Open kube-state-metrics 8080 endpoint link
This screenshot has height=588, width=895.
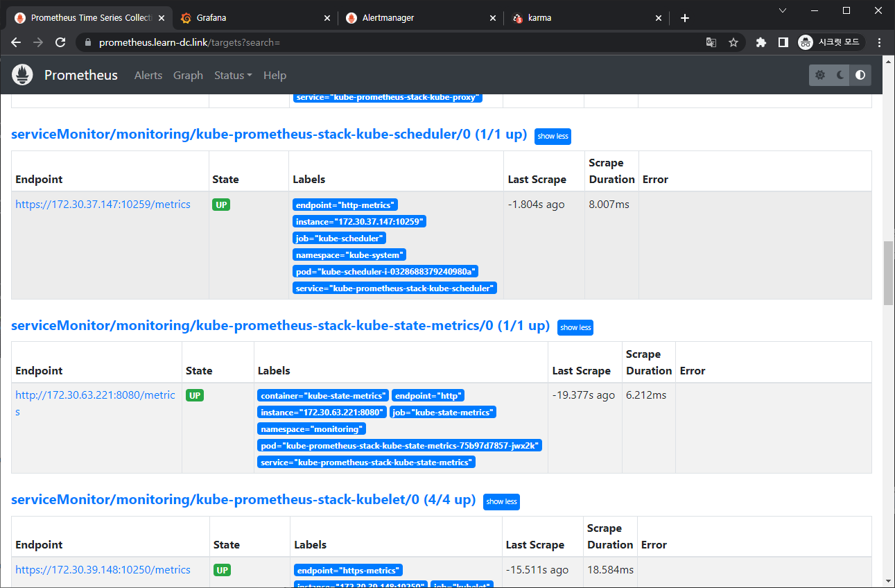coord(95,395)
